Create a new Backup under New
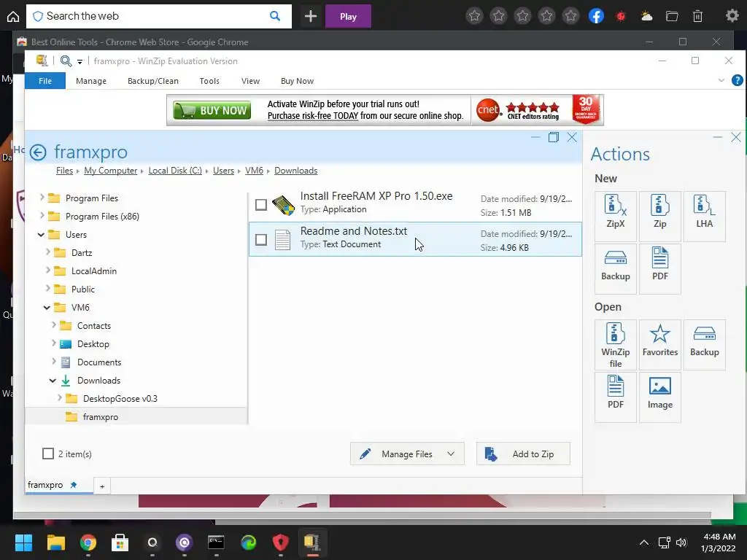This screenshot has width=747, height=560. tap(615, 268)
